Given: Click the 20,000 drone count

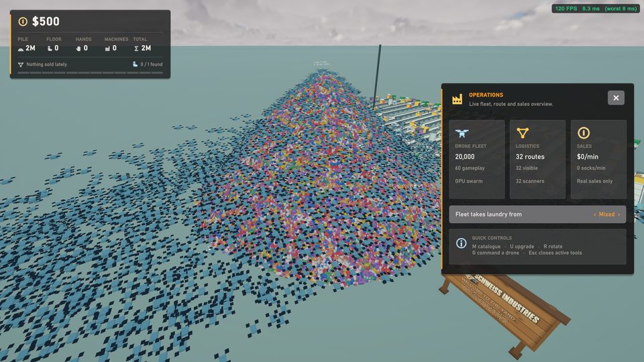Looking at the screenshot, I should click(464, 157).
